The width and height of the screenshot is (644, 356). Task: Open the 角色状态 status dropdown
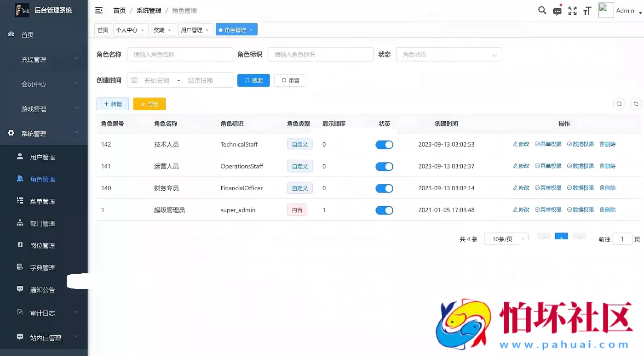click(x=448, y=54)
